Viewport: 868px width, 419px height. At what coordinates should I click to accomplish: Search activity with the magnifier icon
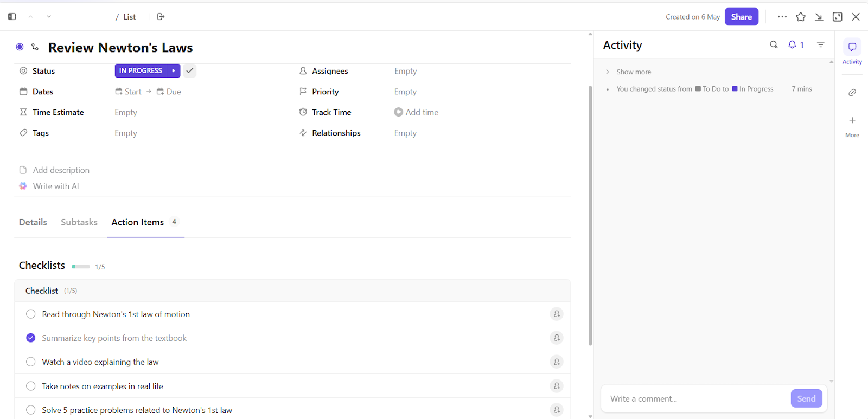774,45
